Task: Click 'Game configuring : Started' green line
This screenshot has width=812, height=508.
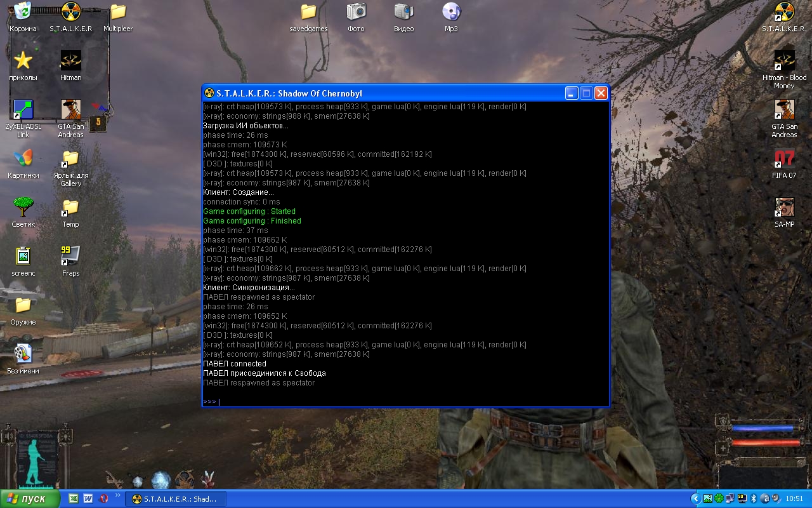Action: pos(249,211)
